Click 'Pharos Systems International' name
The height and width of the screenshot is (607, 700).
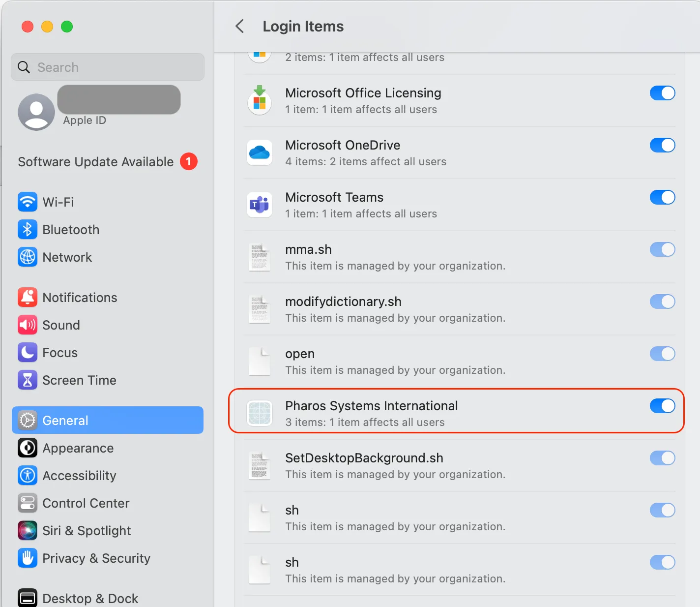point(372,406)
